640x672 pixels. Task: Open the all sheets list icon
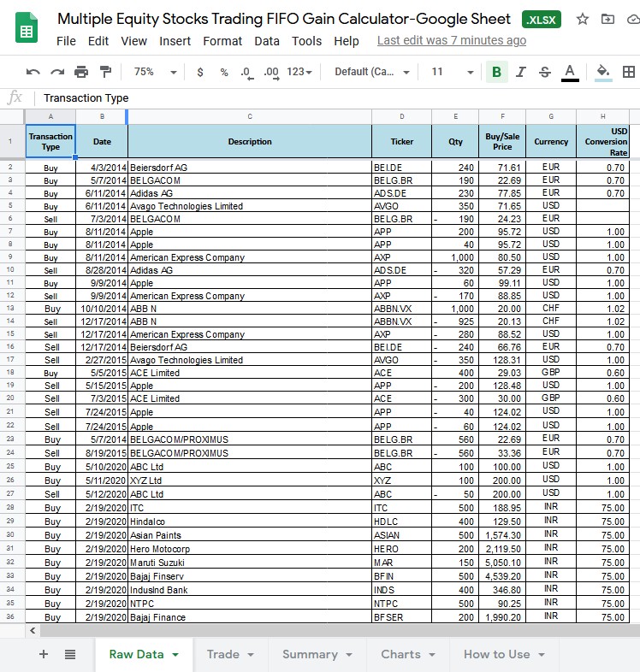[x=70, y=654]
